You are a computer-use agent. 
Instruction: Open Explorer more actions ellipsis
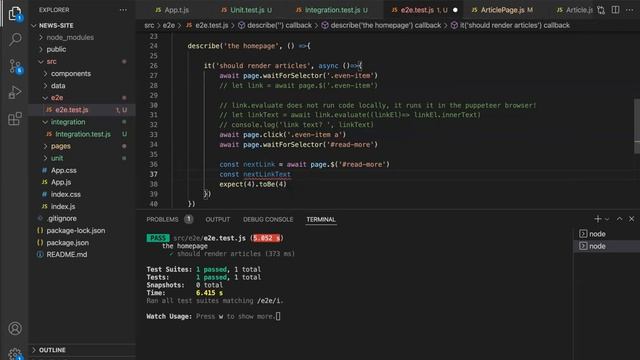[x=123, y=10]
